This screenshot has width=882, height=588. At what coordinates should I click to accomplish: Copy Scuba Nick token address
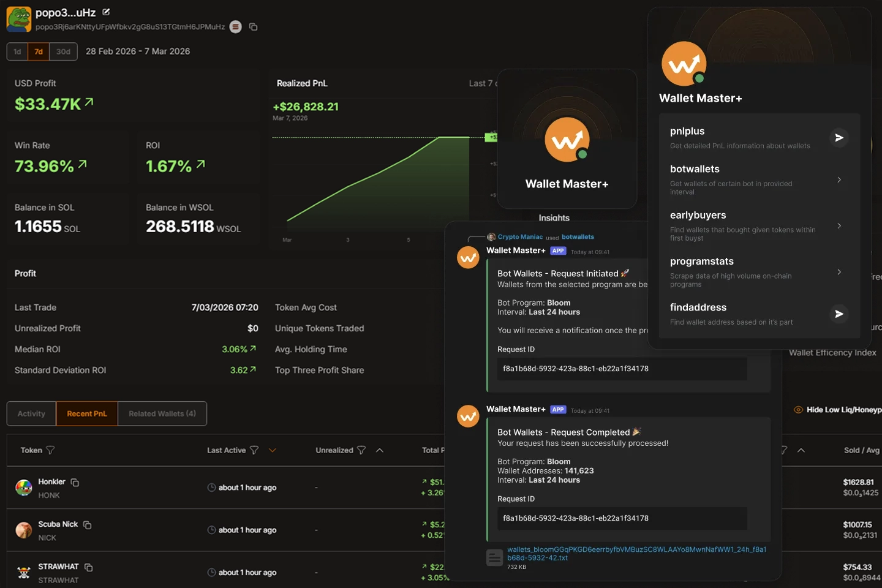pyautogui.click(x=87, y=525)
